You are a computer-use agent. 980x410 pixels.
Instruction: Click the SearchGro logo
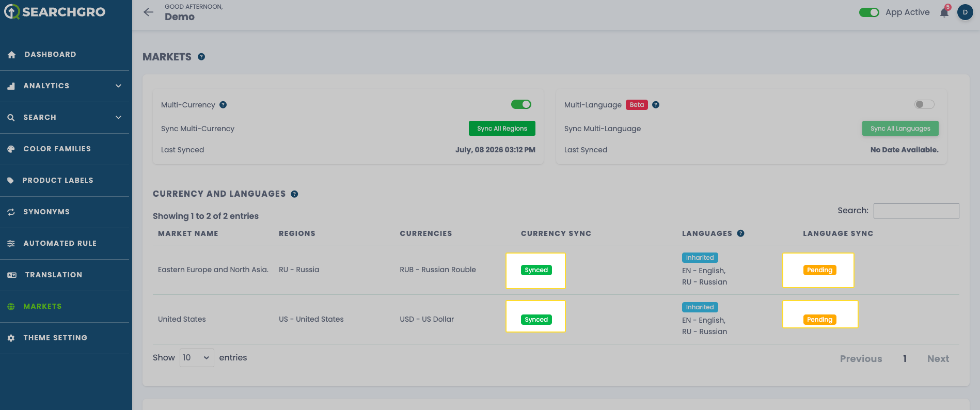(55, 12)
